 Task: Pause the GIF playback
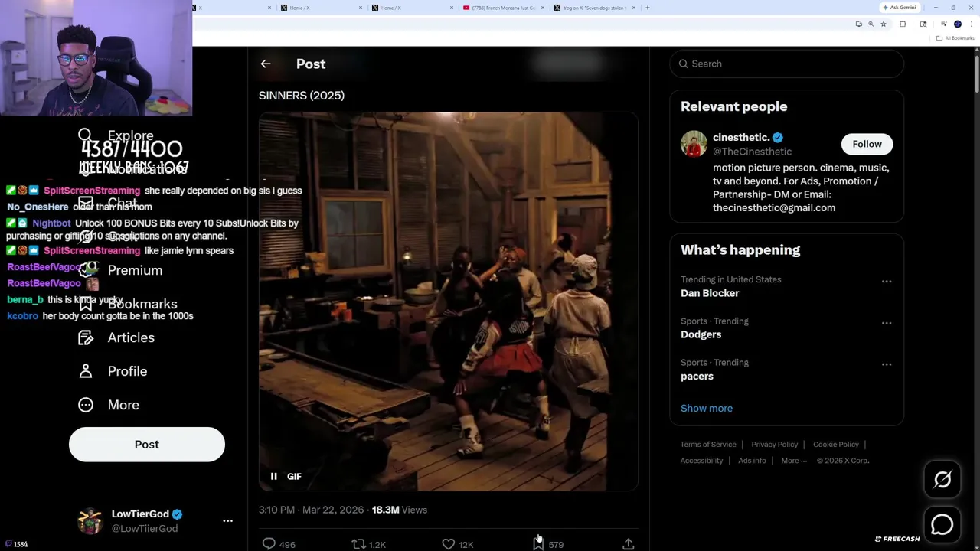(x=273, y=476)
